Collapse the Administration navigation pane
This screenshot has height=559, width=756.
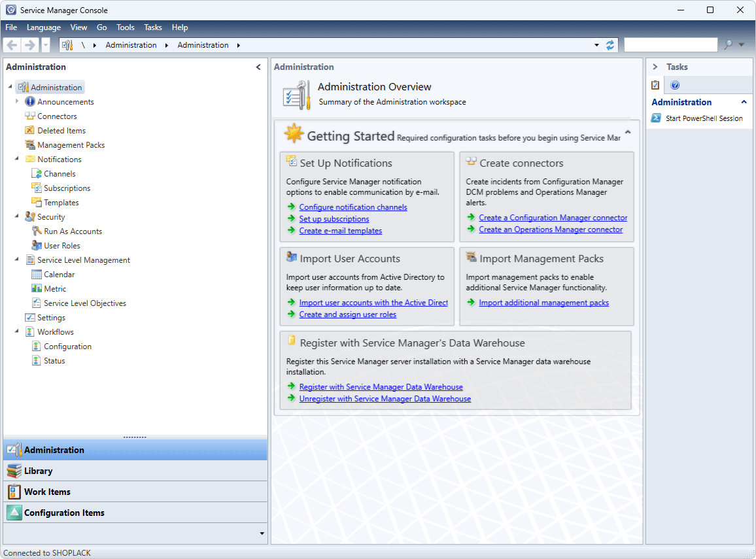point(258,67)
